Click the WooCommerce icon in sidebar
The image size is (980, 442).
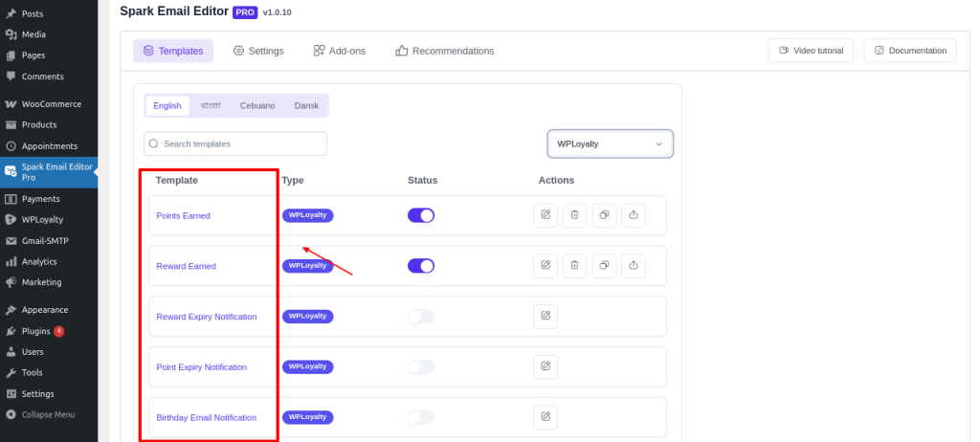(11, 103)
